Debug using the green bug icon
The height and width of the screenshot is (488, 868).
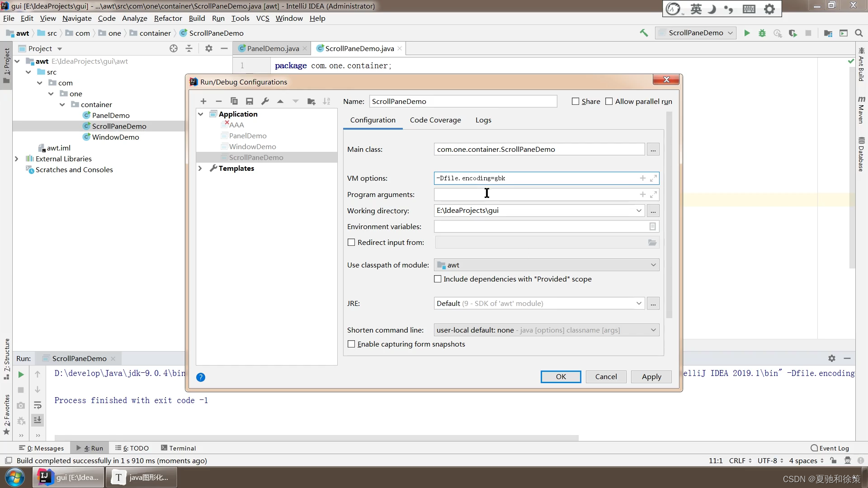(x=762, y=33)
